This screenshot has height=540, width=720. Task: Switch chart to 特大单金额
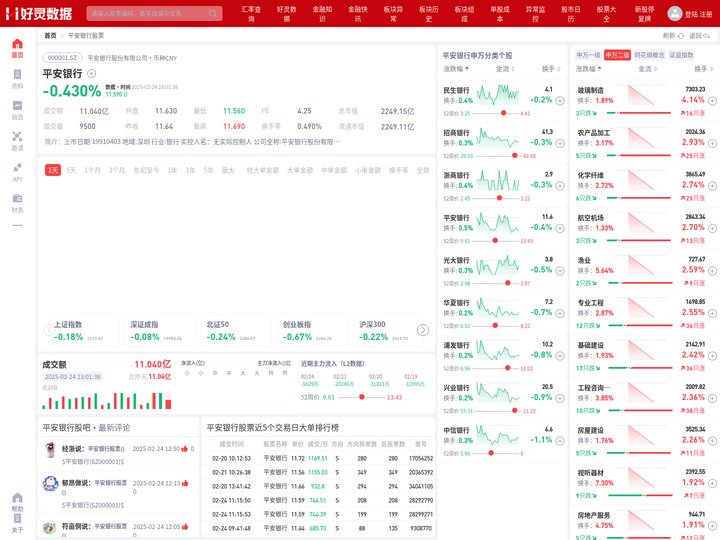(263, 170)
